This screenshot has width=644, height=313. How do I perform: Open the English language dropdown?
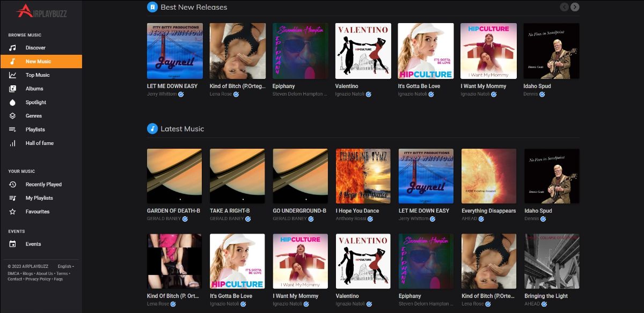tap(65, 266)
